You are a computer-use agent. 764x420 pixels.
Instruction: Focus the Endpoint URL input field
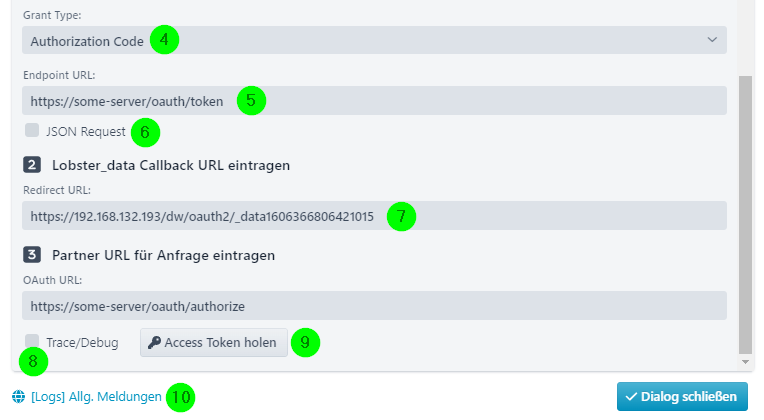pyautogui.click(x=373, y=100)
